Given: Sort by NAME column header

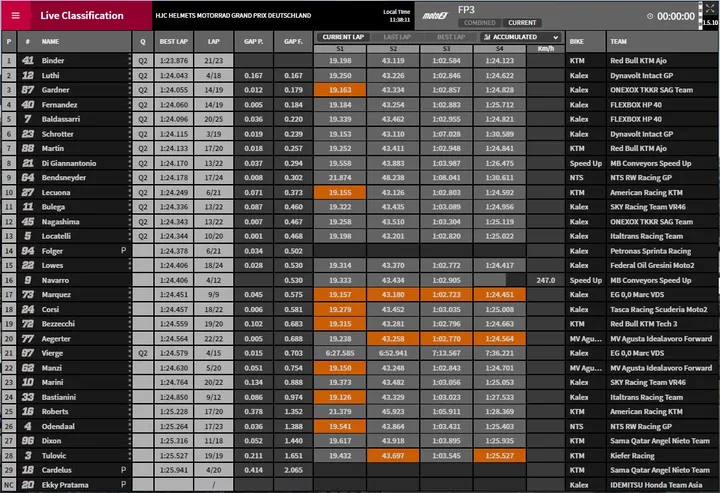Looking at the screenshot, I should point(74,41).
